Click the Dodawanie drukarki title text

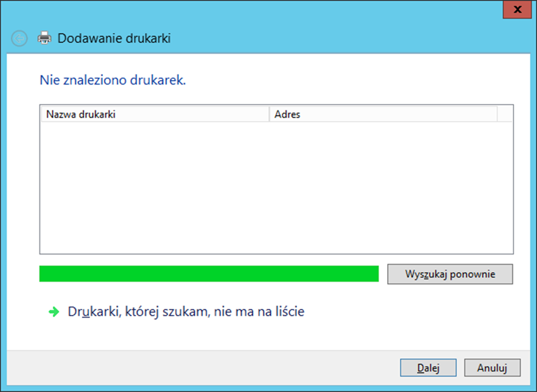[114, 38]
